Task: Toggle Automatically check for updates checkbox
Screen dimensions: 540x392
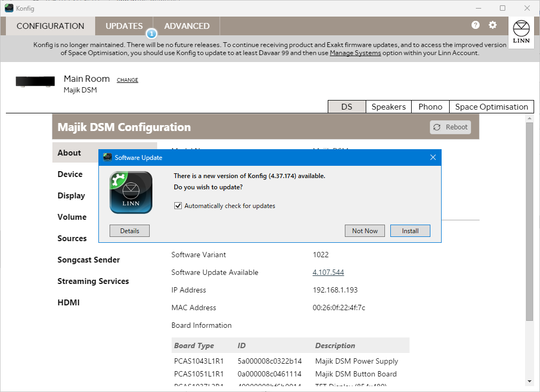Action: [x=178, y=206]
